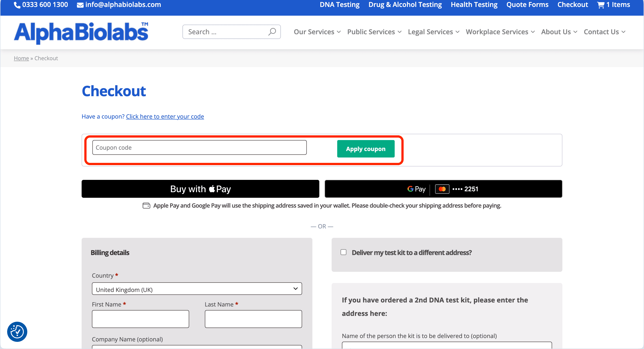
Task: Click the Last Name input field
Action: tap(253, 319)
